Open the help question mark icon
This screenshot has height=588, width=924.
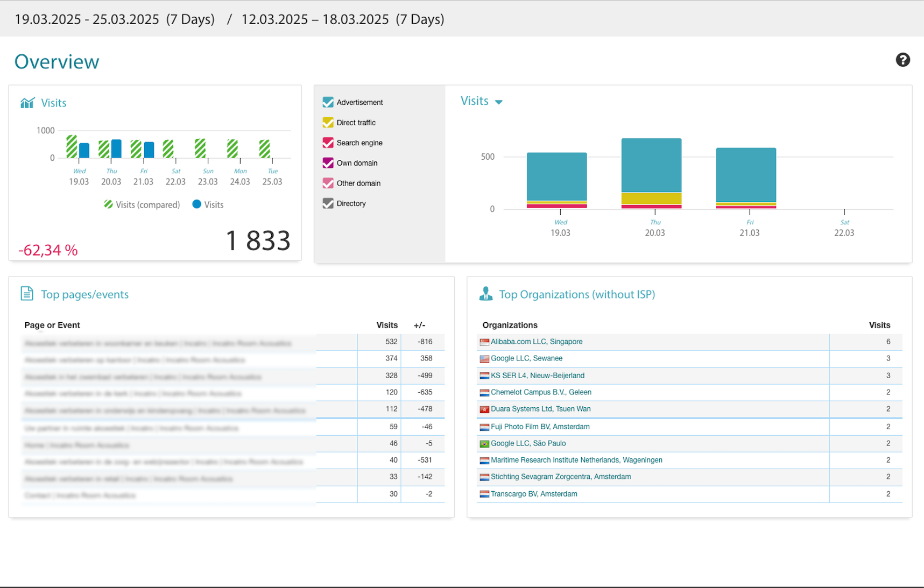pos(902,60)
